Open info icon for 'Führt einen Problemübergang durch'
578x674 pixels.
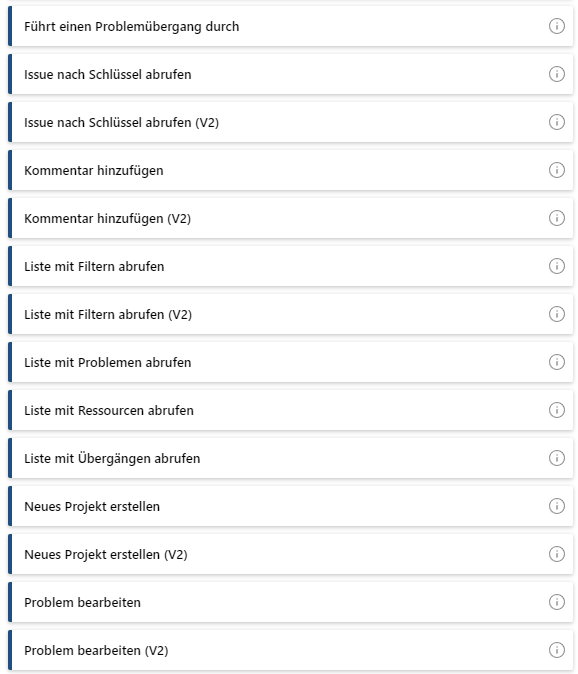(x=557, y=26)
